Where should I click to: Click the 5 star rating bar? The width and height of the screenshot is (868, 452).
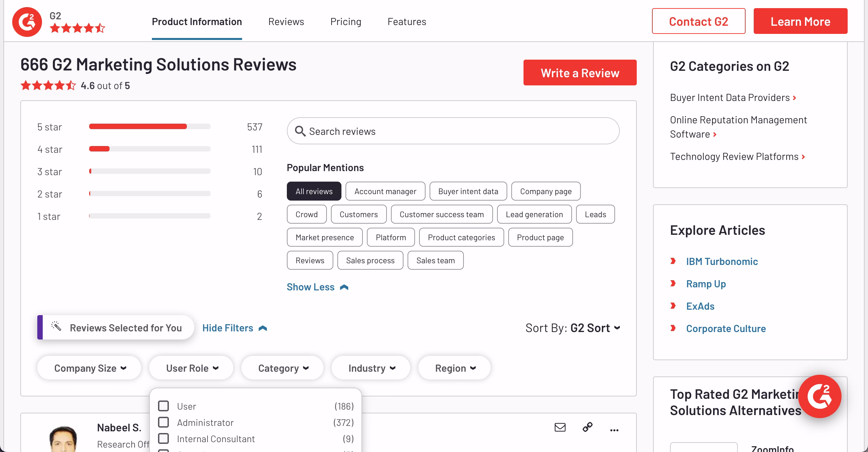(150, 126)
